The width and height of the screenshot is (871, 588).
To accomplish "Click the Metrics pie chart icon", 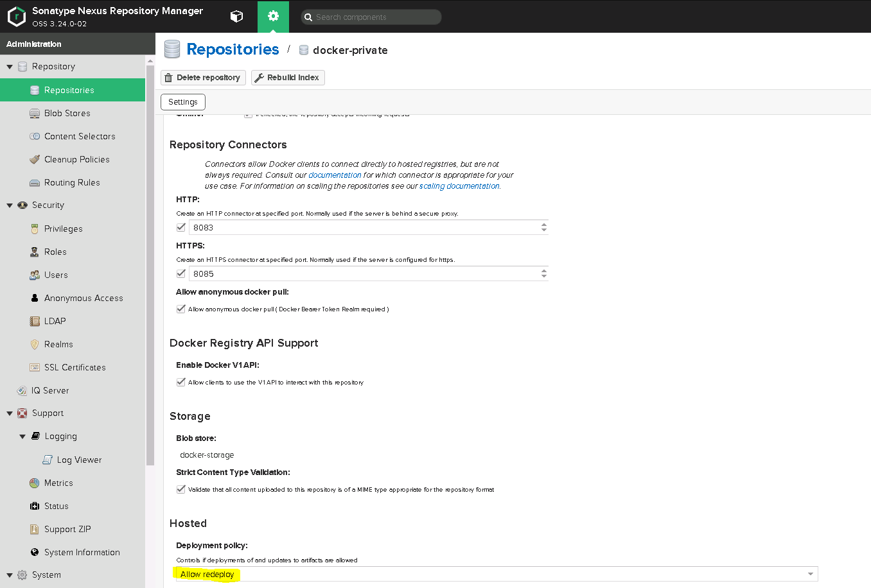I will coord(35,483).
